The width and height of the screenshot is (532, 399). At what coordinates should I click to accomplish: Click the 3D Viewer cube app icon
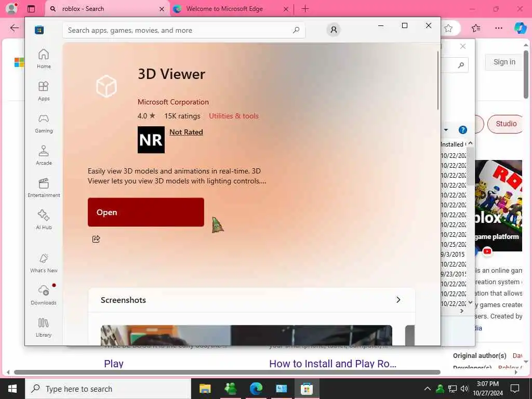[x=107, y=86]
